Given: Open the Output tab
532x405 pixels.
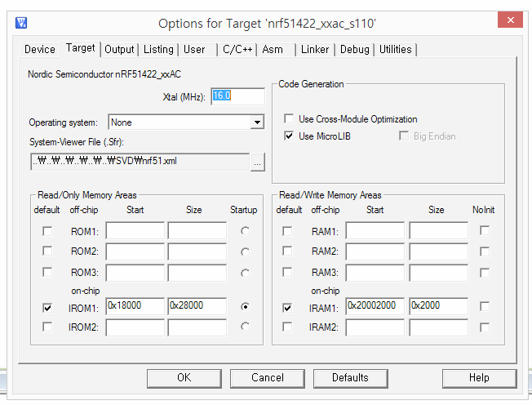Looking at the screenshot, I should pyautogui.click(x=119, y=50).
